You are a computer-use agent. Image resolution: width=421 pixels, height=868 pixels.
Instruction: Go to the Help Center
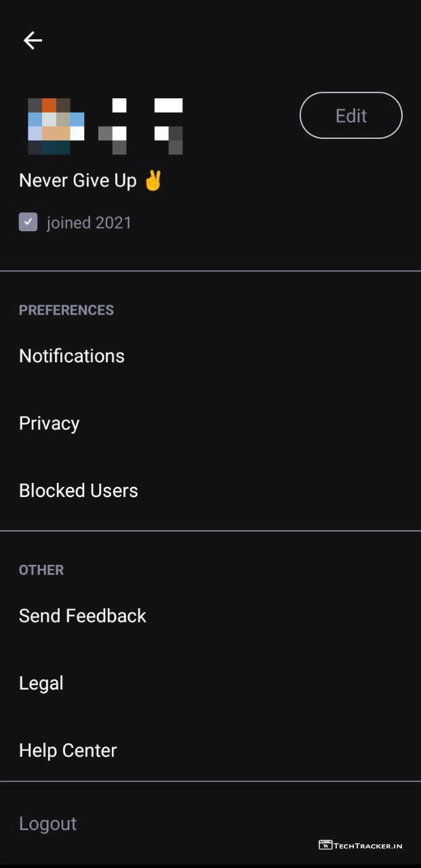tap(68, 750)
